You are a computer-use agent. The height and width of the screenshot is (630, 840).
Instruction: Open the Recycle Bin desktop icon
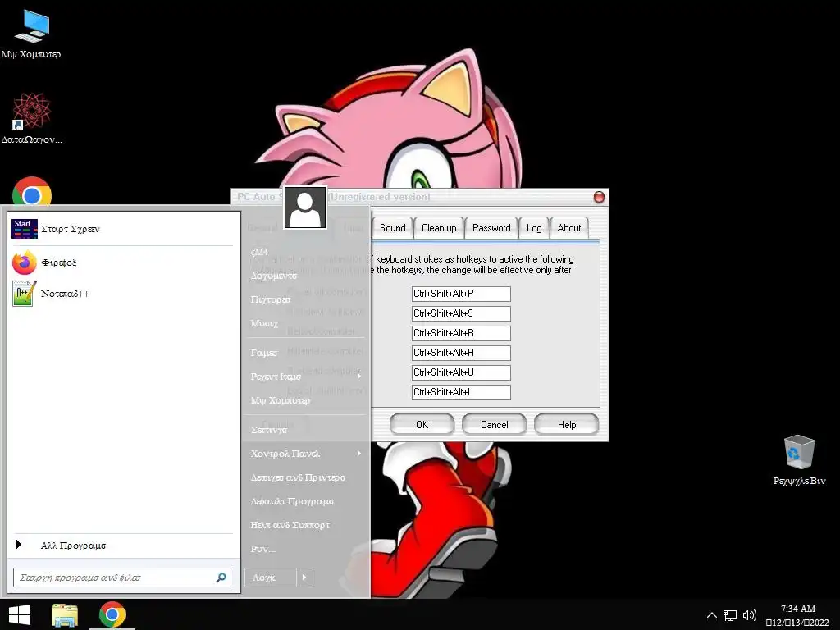(x=799, y=461)
